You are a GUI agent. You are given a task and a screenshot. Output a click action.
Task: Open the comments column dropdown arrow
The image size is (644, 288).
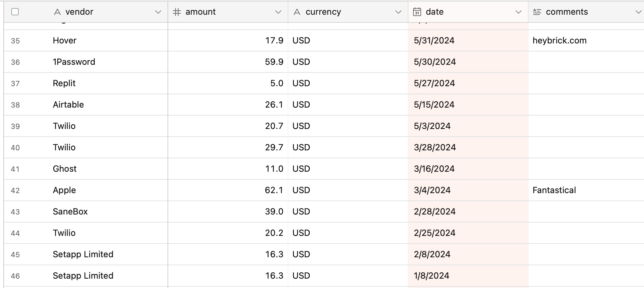click(638, 12)
